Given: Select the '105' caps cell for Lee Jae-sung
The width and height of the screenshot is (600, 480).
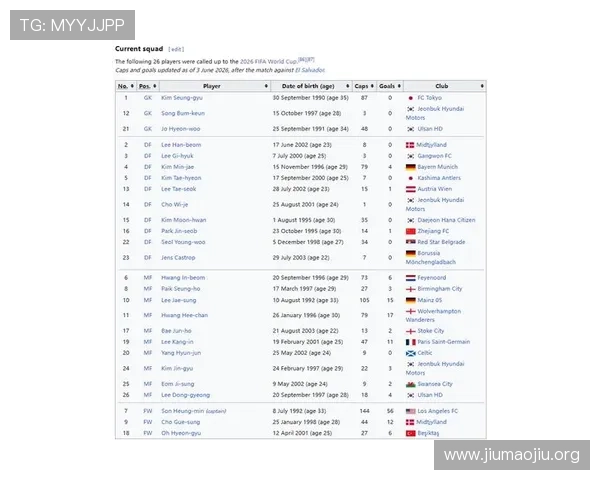Looking at the screenshot, I should tap(364, 300).
